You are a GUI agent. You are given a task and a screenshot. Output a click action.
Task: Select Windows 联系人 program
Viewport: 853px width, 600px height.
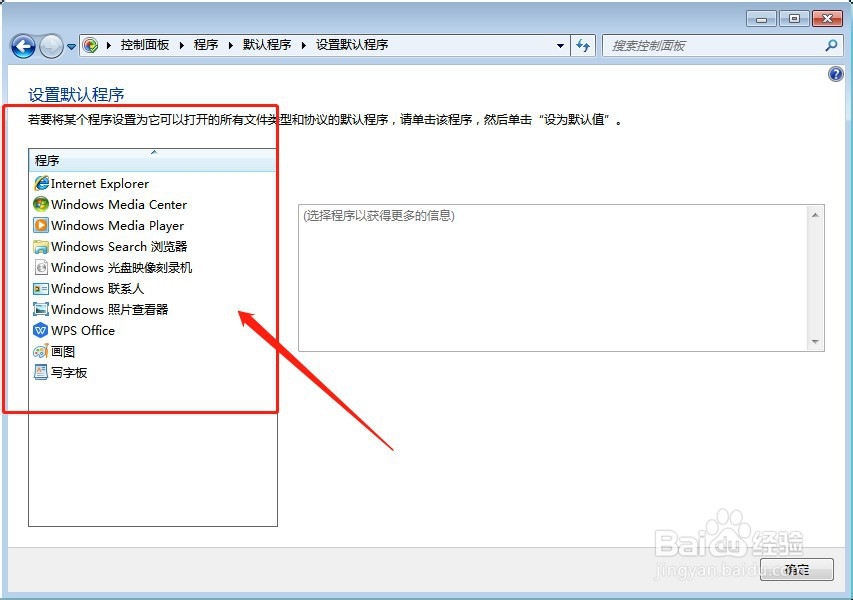tap(90, 288)
